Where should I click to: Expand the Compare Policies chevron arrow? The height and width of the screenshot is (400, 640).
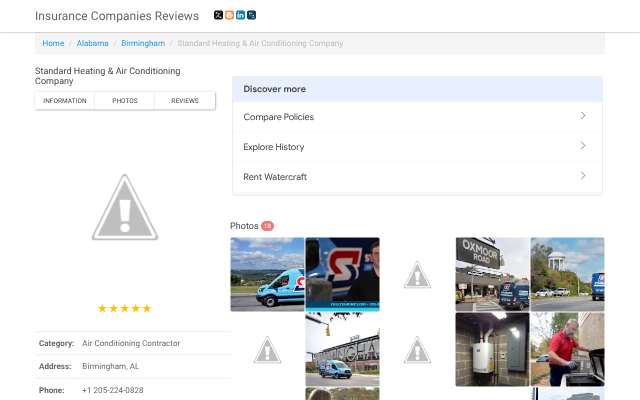(x=583, y=116)
